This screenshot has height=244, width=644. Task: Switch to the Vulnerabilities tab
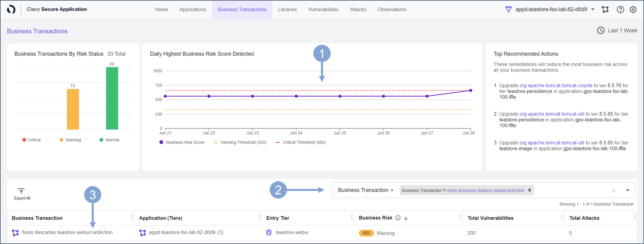323,10
